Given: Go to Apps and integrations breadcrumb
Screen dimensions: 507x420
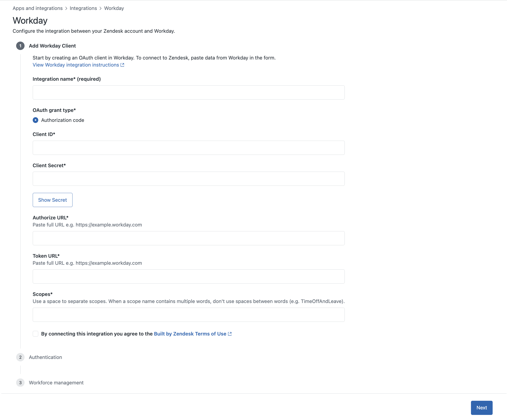Looking at the screenshot, I should click(38, 8).
